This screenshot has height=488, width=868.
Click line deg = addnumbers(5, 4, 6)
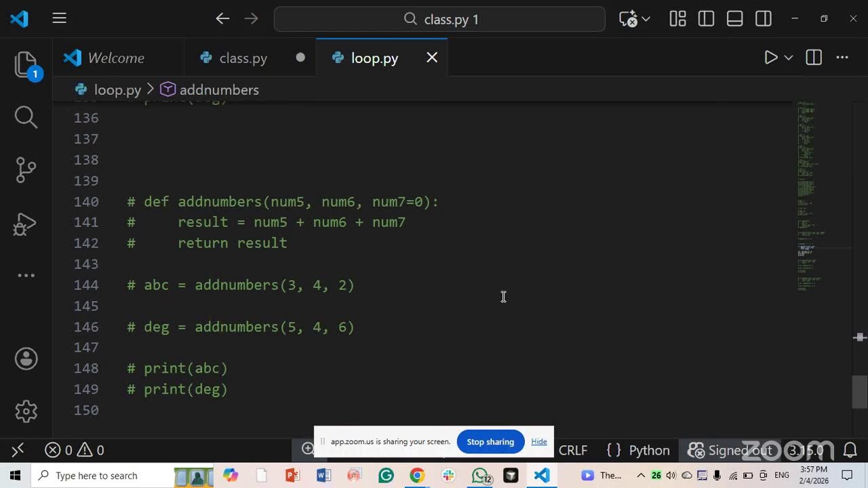point(241,327)
